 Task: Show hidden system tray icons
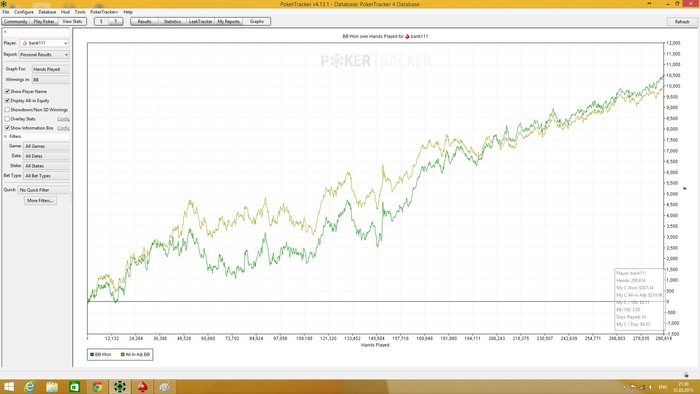tap(624, 387)
